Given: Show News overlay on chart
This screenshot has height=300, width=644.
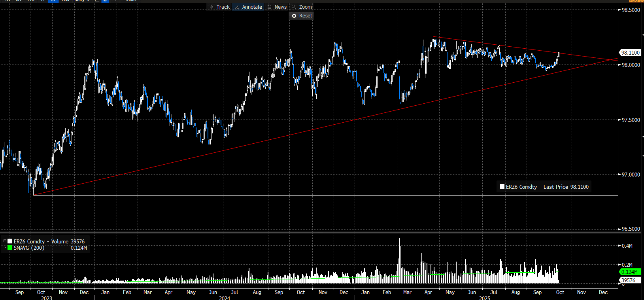Looking at the screenshot, I should (x=277, y=7).
